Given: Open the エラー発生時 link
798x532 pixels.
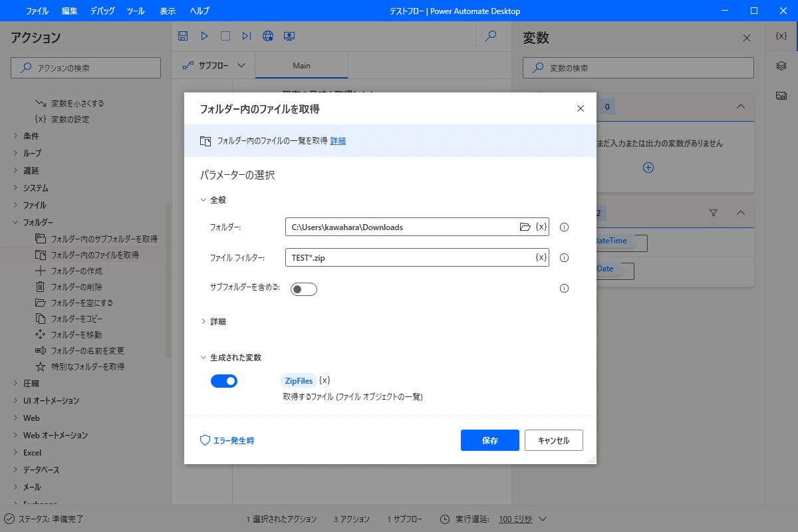Looking at the screenshot, I should (233, 440).
